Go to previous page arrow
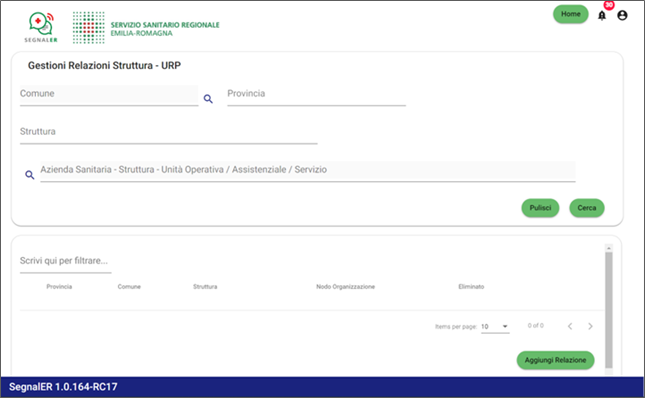 click(570, 326)
